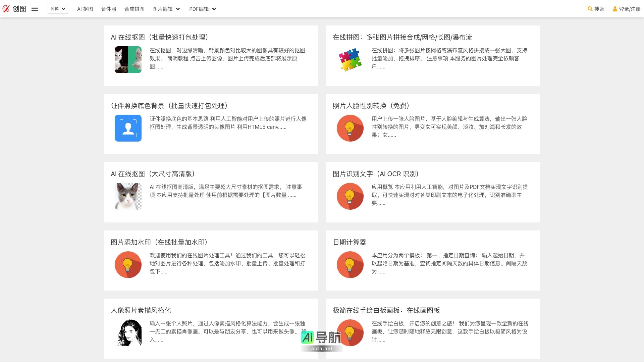Open the hamburger navigation menu
The height and width of the screenshot is (362, 644).
point(35,9)
